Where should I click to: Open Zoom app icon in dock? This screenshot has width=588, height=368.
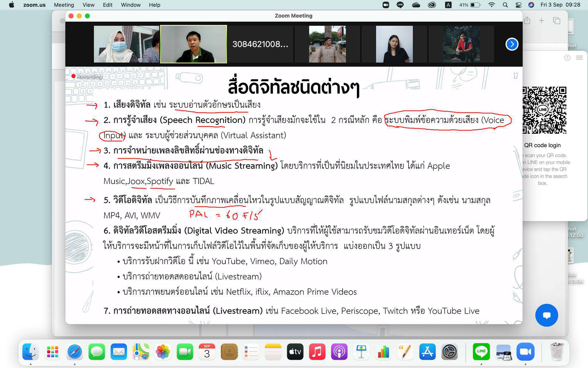(525, 352)
